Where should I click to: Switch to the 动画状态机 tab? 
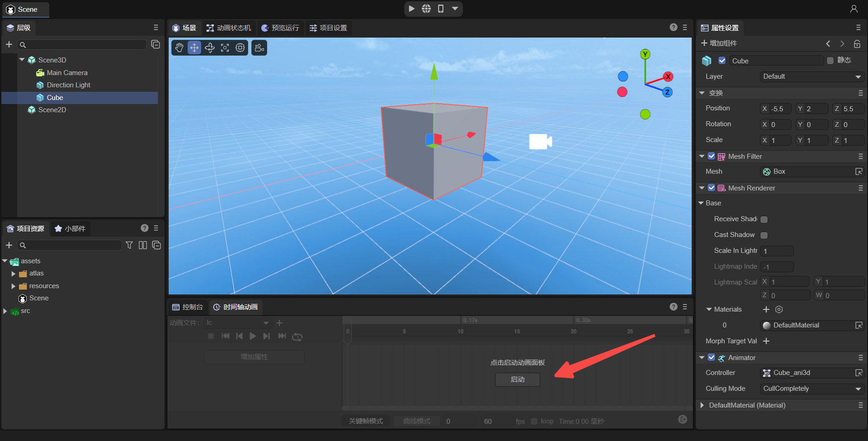[x=229, y=28]
